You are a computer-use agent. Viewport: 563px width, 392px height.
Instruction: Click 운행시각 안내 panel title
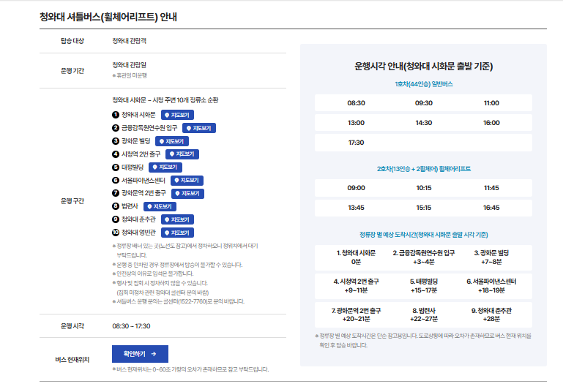424,67
